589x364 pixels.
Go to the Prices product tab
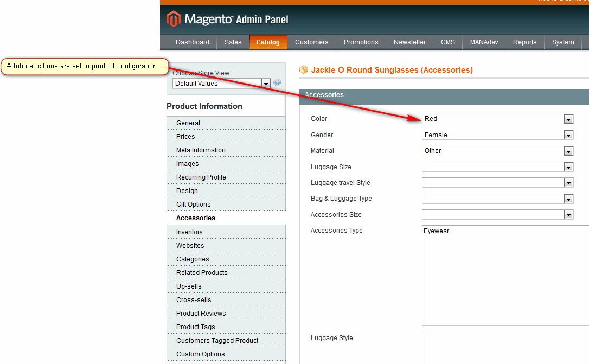pyautogui.click(x=226, y=137)
